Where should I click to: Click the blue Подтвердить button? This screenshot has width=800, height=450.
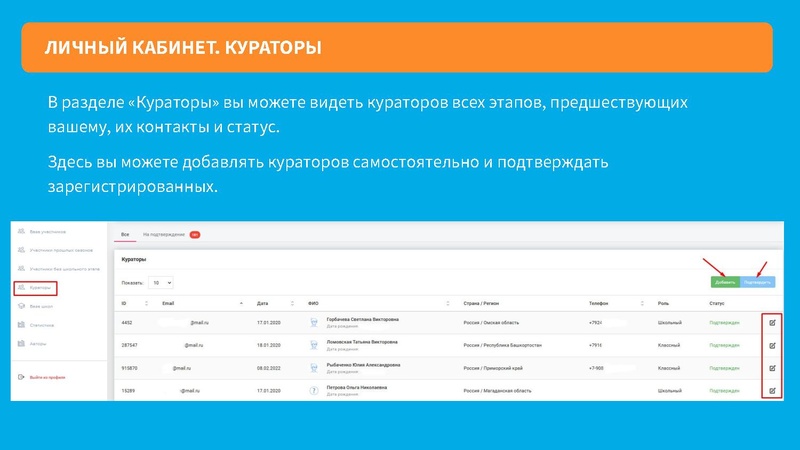[x=758, y=282]
